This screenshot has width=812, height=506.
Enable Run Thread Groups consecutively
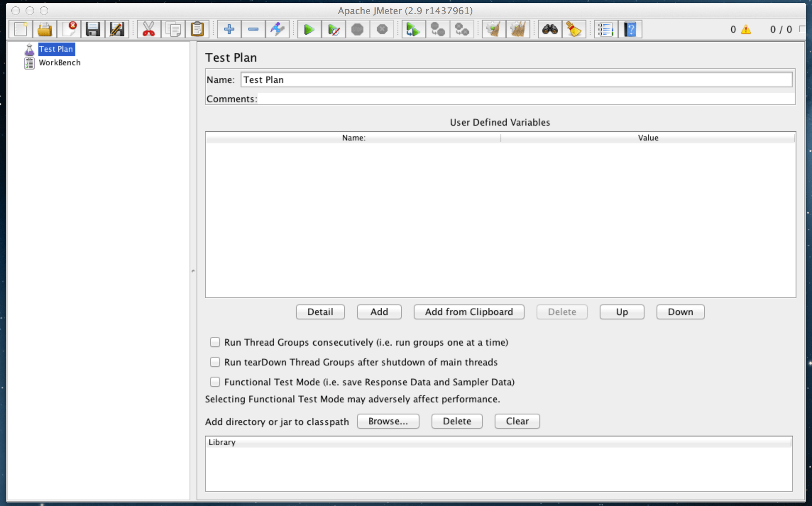tap(215, 342)
